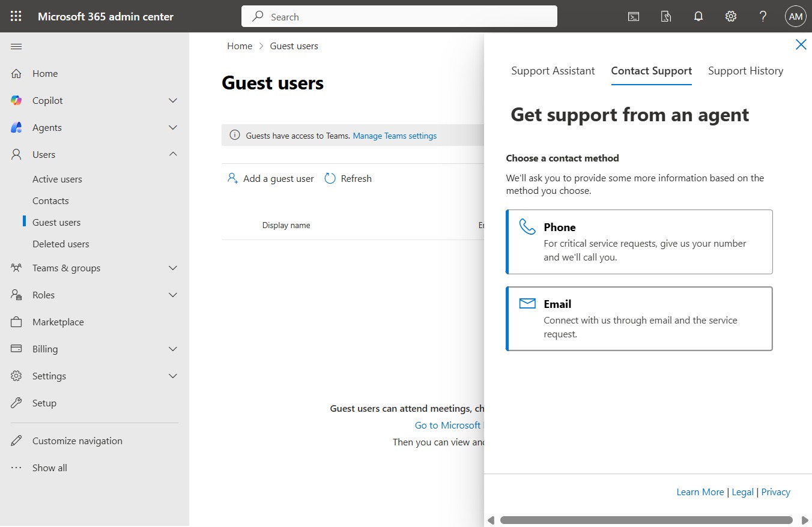
Task: Open the settings gear in header
Action: click(x=731, y=17)
